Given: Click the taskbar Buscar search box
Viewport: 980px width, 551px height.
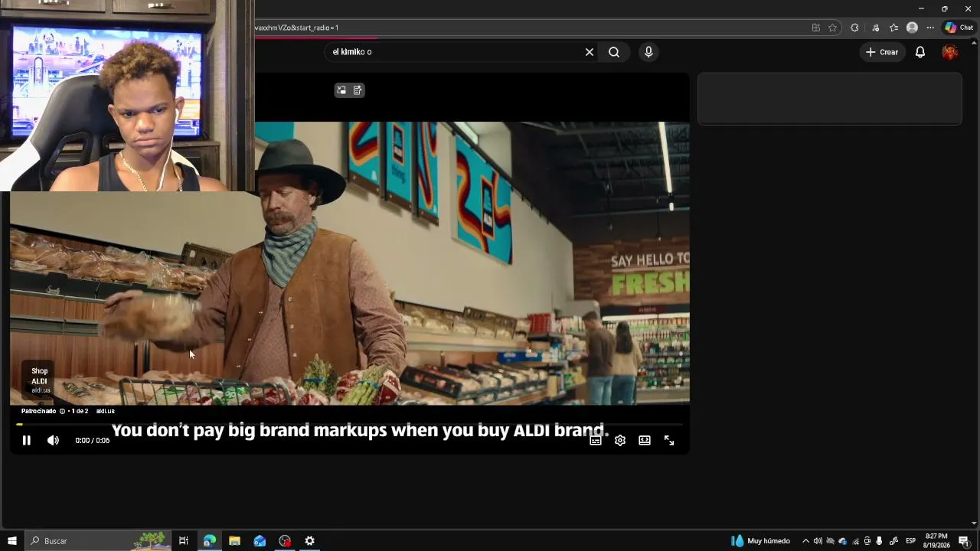Looking at the screenshot, I should pos(98,541).
